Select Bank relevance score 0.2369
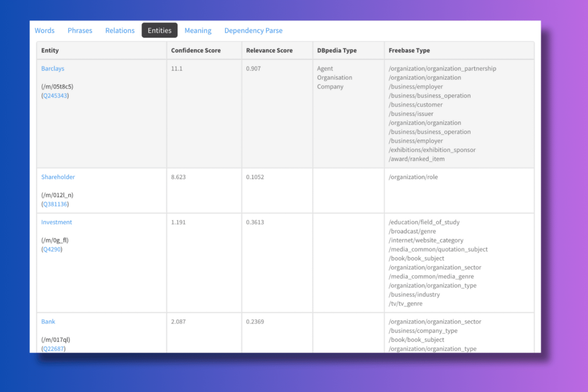This screenshot has width=588, height=392. click(x=255, y=321)
